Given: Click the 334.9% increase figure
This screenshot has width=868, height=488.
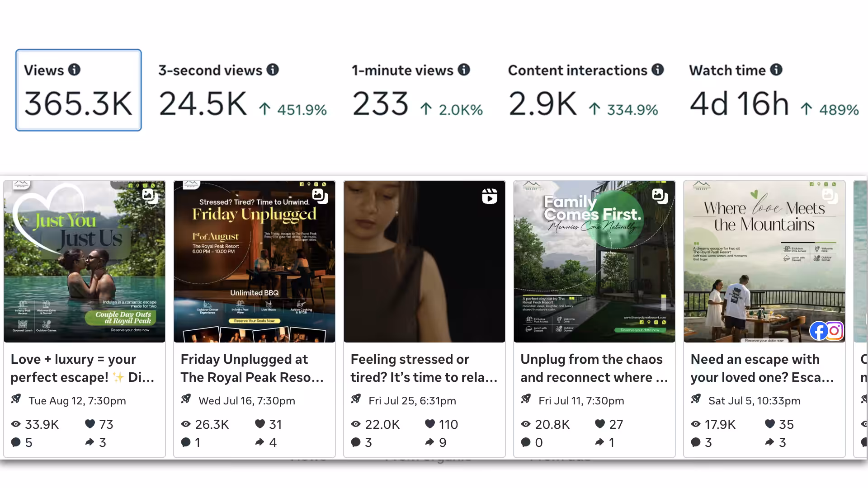Looking at the screenshot, I should point(632,110).
